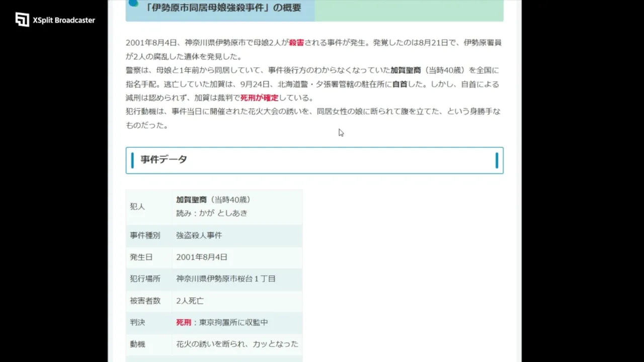The height and width of the screenshot is (362, 644).
Task: Click the 犯行場所 row label
Action: click(x=145, y=279)
